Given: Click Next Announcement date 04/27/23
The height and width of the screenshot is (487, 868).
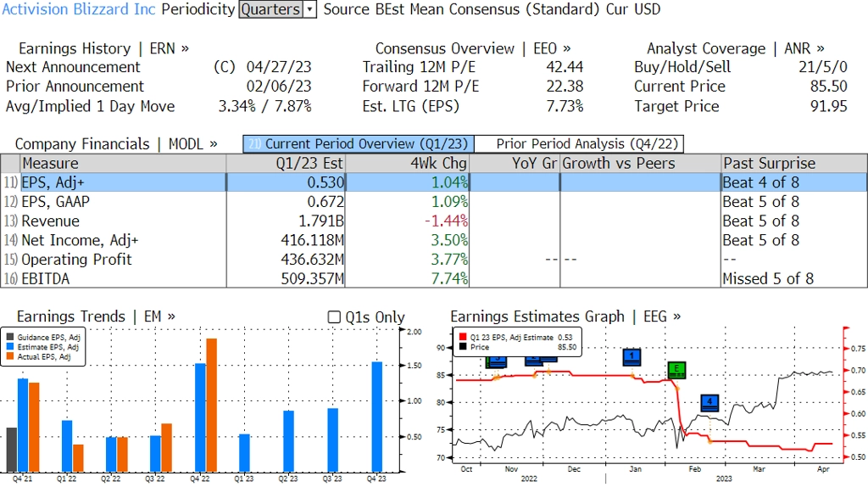Looking at the screenshot, I should pyautogui.click(x=278, y=67).
